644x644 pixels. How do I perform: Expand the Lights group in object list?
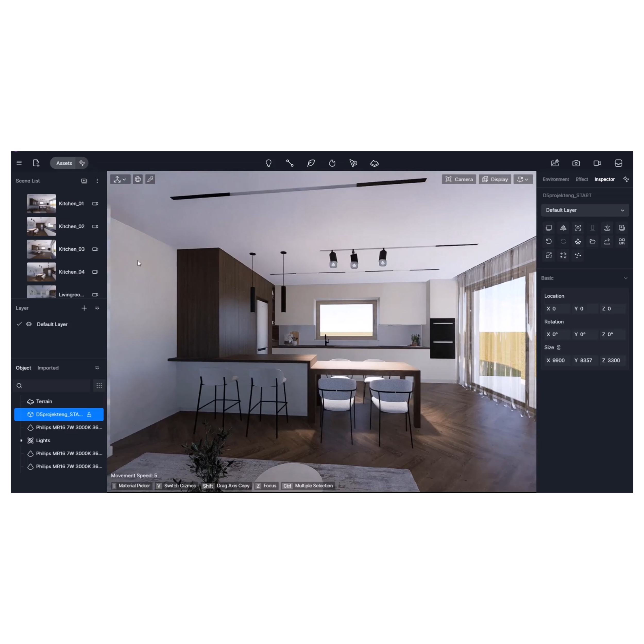[x=21, y=440]
